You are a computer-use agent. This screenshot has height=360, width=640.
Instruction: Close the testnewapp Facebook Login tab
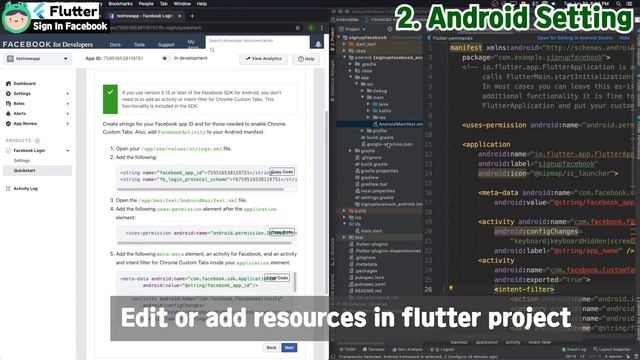coord(180,16)
